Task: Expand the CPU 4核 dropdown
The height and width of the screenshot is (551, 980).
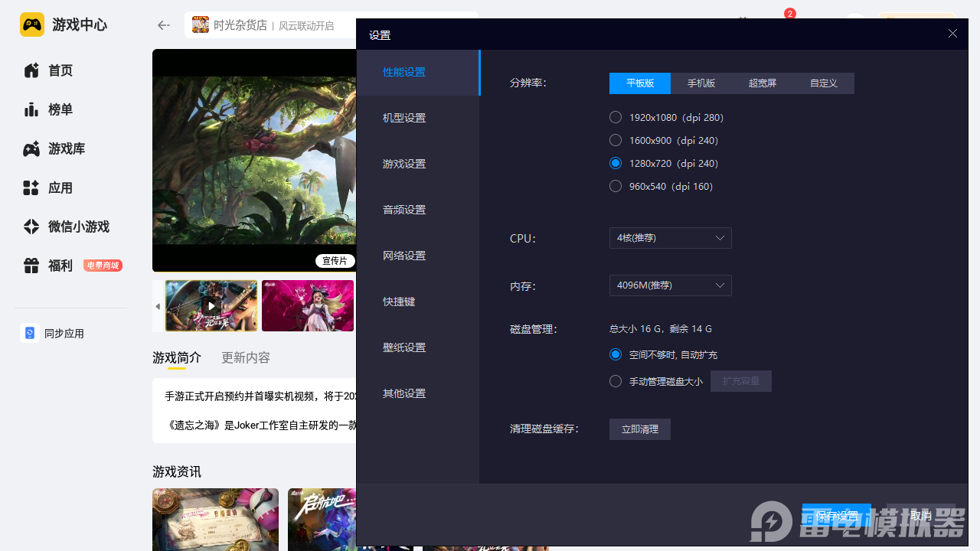Action: tap(670, 238)
